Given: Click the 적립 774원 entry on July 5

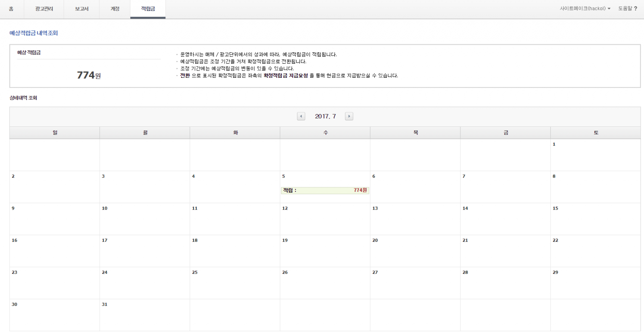Looking at the screenshot, I should (325, 191).
